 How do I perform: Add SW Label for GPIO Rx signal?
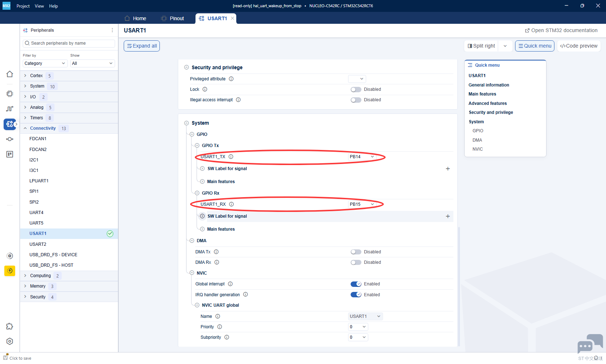448,216
